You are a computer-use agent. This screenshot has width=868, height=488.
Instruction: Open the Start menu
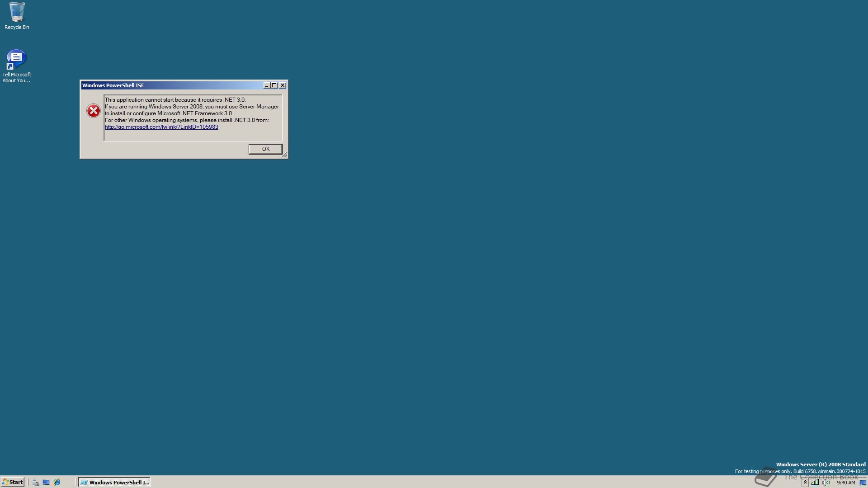tap(13, 482)
